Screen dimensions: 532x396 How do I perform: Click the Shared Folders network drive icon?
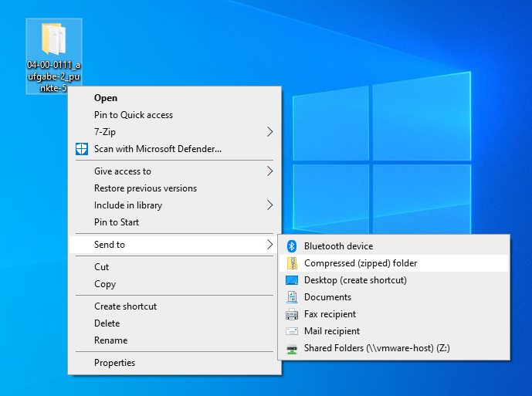292,348
